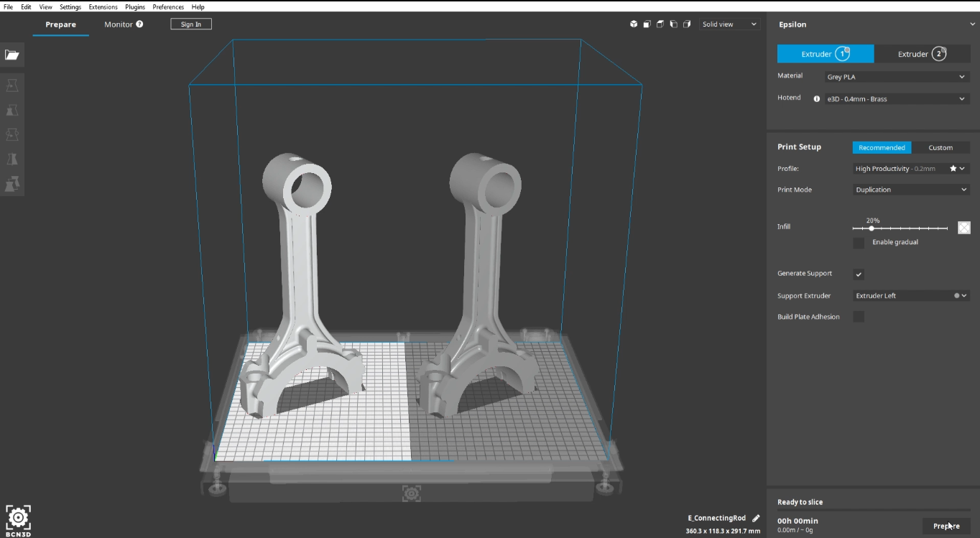Select the Per Model Settings tool
980x538 pixels.
12,184
